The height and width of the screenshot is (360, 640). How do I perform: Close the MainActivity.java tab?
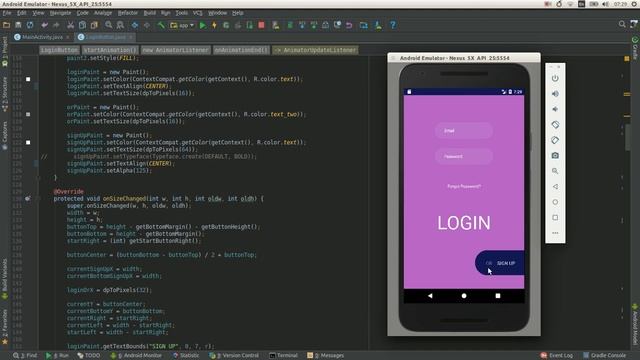(x=68, y=37)
